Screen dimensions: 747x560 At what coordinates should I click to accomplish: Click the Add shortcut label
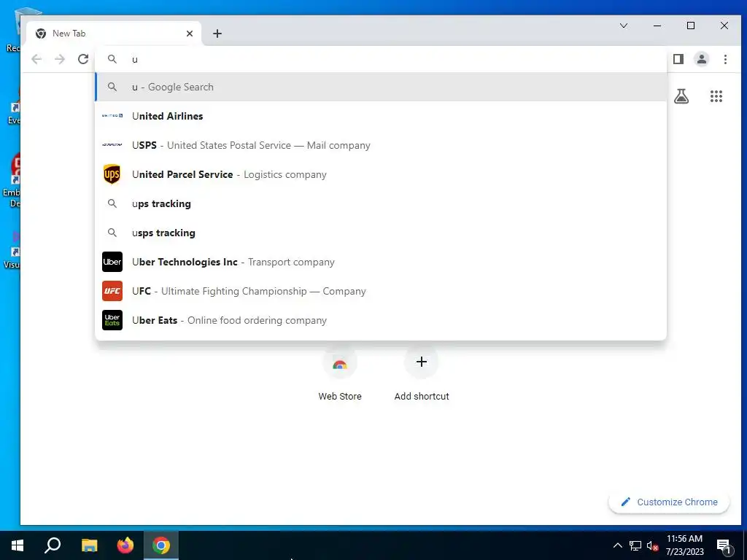pos(422,396)
